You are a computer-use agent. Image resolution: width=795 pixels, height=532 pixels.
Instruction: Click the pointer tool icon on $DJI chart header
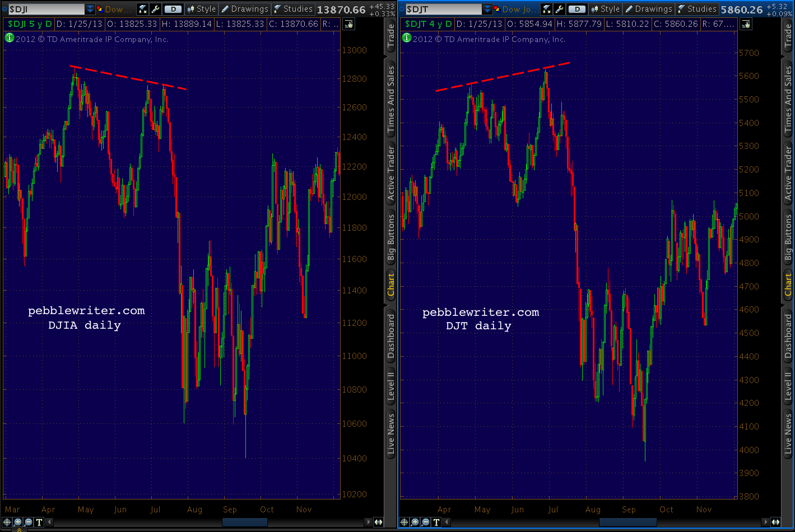[x=348, y=24]
